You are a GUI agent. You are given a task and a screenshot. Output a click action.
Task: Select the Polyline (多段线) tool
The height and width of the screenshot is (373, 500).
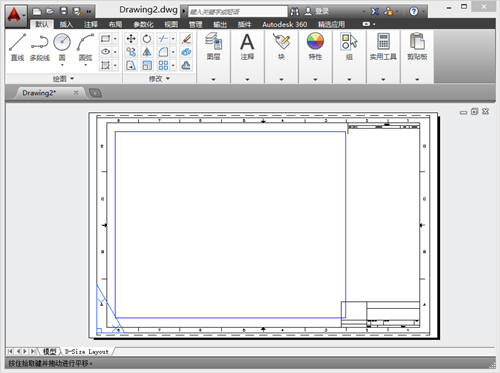40,47
